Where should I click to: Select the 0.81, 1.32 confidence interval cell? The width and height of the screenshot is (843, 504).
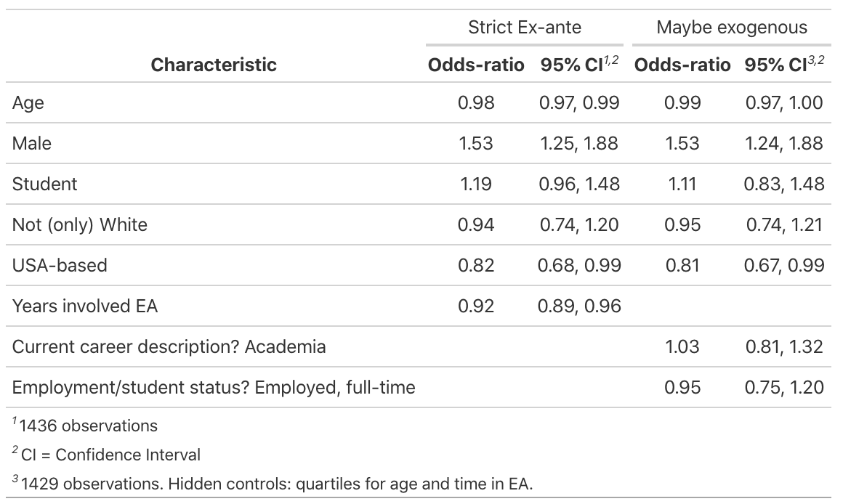click(785, 347)
